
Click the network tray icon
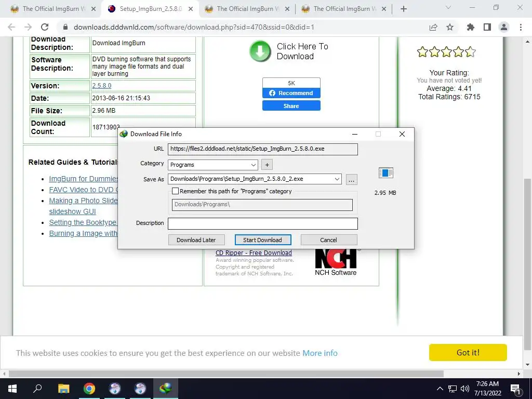pos(453,389)
